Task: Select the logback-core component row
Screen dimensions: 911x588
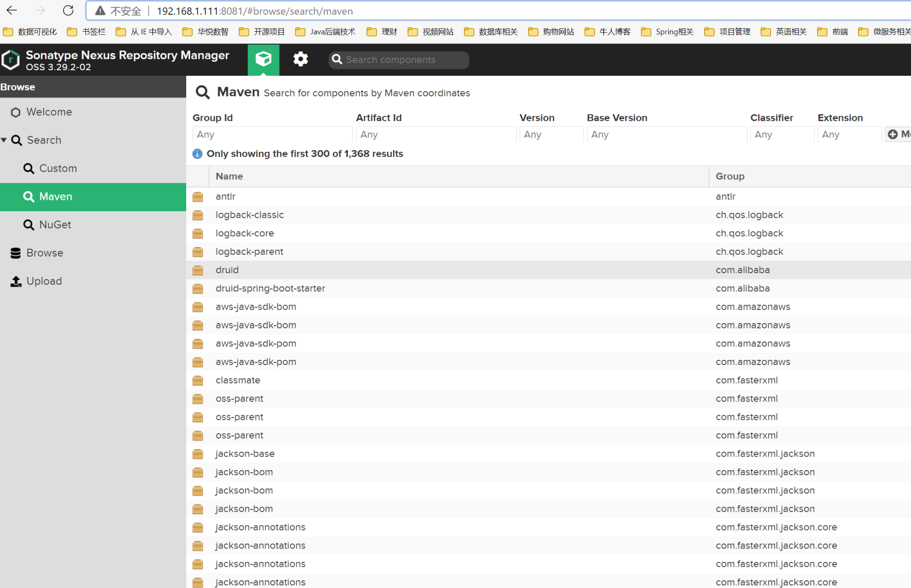Action: 549,234
